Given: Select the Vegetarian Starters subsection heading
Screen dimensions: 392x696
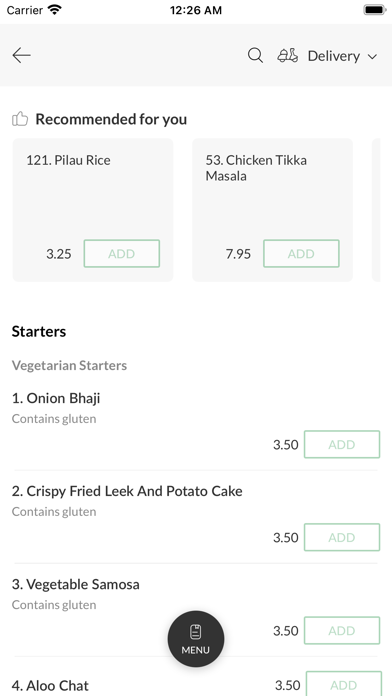Looking at the screenshot, I should click(69, 365).
